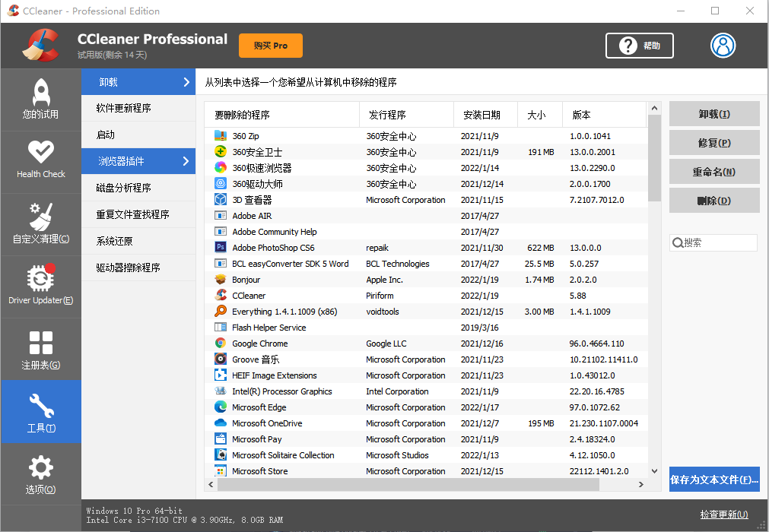The height and width of the screenshot is (532, 769).
Task: Select BCL easyConverter SDK 5 Word row
Action: (x=426, y=264)
